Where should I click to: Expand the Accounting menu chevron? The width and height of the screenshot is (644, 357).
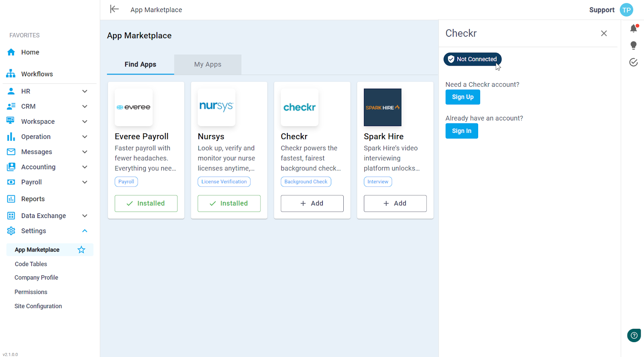pyautogui.click(x=85, y=167)
